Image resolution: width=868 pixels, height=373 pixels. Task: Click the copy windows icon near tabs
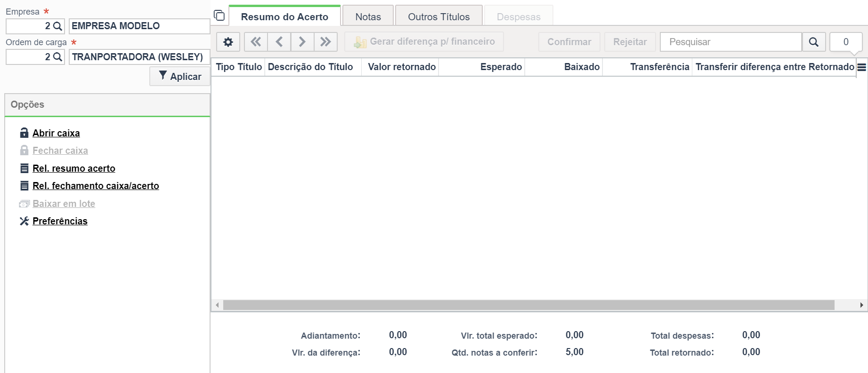219,16
